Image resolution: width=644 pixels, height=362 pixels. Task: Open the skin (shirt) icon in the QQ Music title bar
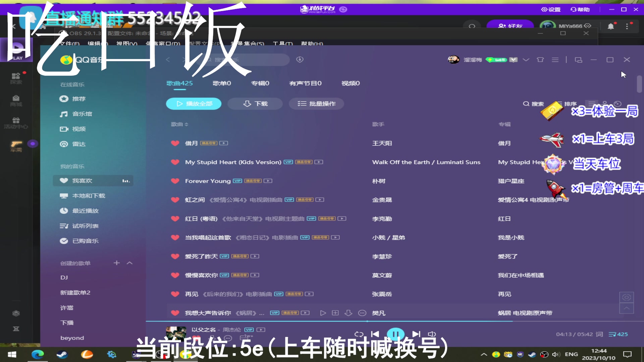[x=540, y=60]
